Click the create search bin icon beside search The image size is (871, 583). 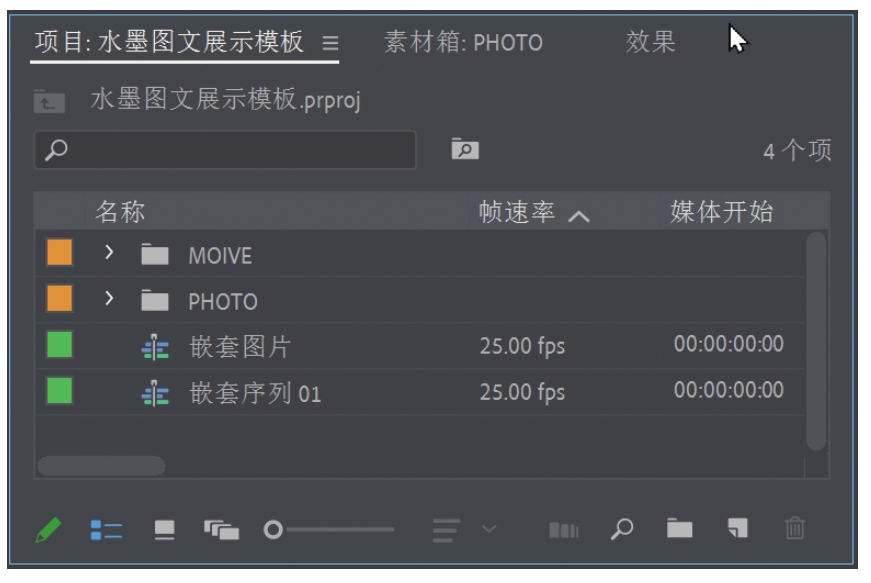coord(465,149)
